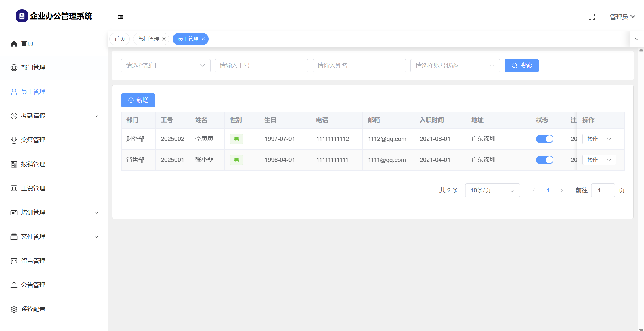Click the 新增 button

[x=138, y=100]
